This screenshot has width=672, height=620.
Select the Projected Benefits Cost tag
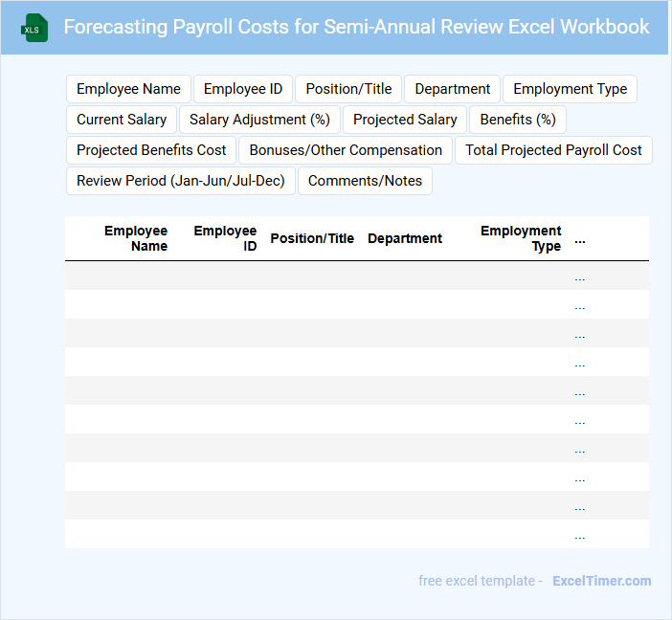tap(151, 150)
